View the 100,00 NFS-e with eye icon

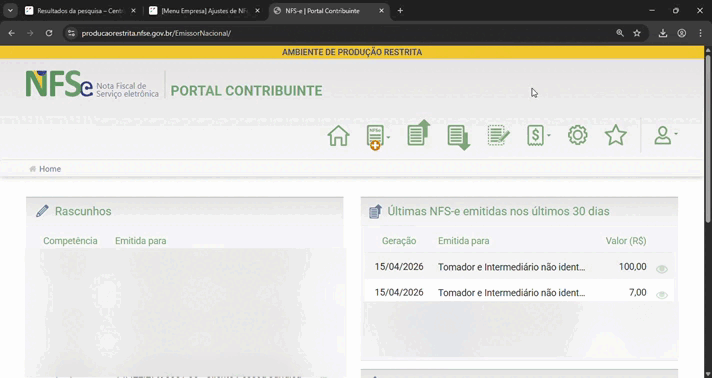point(662,269)
